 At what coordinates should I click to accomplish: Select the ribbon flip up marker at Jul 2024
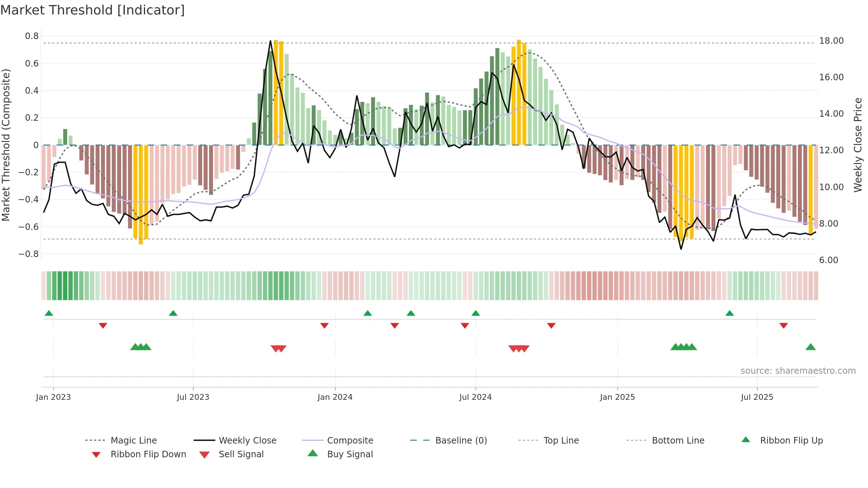[x=476, y=313]
